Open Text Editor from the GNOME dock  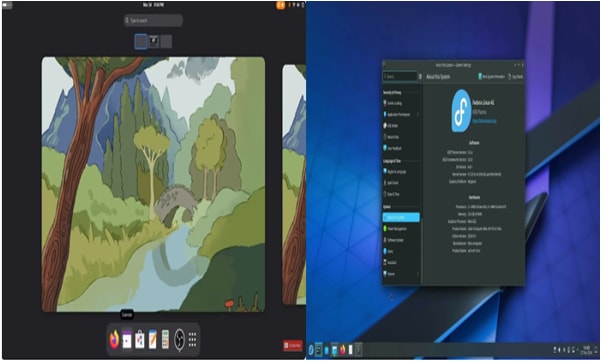click(152, 339)
